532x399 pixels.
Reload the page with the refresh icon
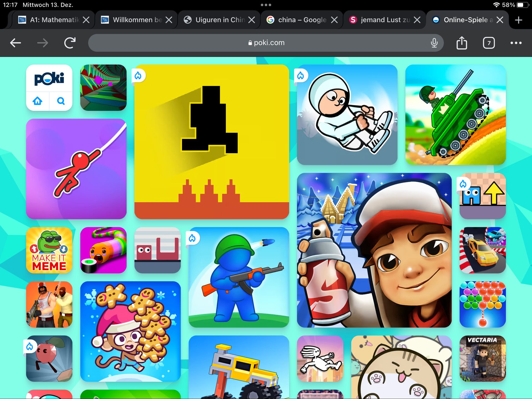[70, 43]
